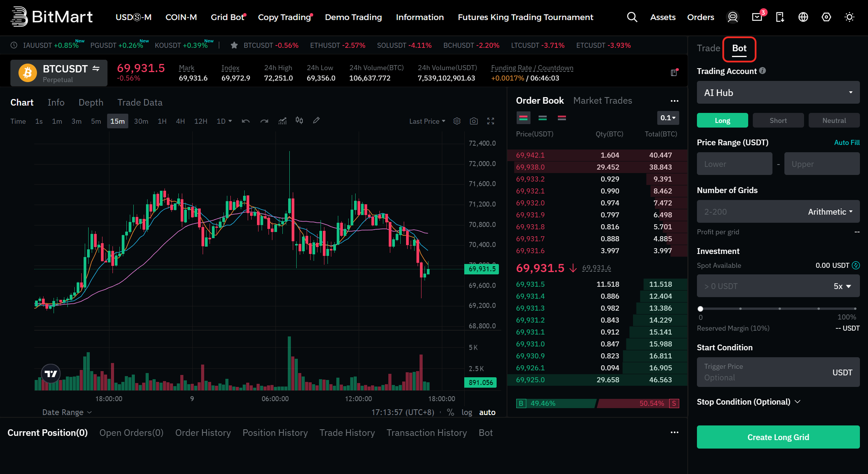The image size is (868, 474).
Task: Click the favorites star in ticker bar
Action: pos(234,45)
